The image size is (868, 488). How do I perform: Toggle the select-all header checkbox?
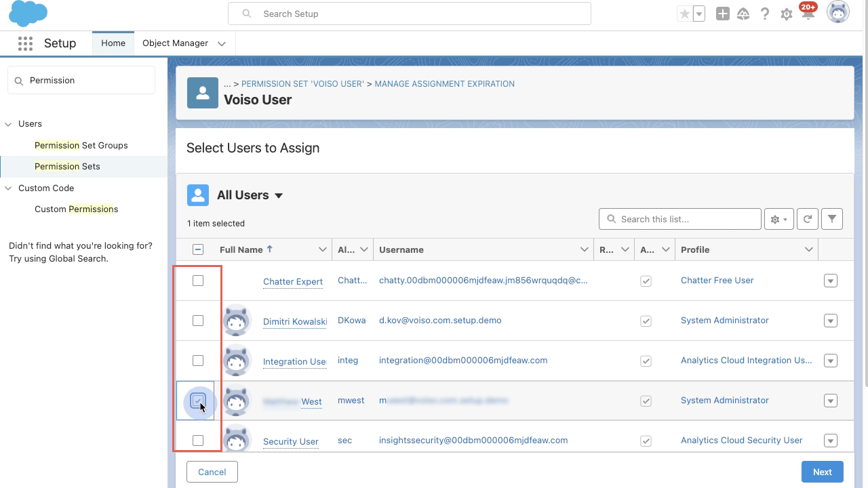pos(198,249)
